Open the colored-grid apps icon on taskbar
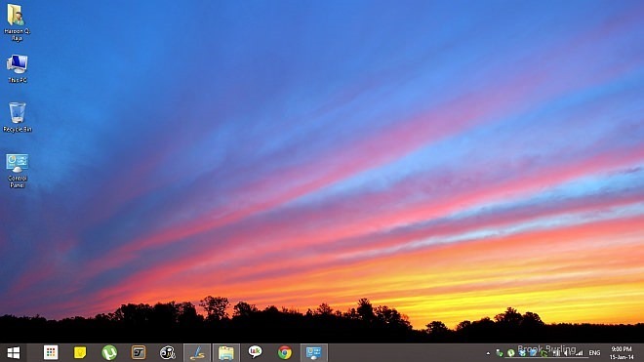Image resolution: width=644 pixels, height=362 pixels. pos(51,352)
